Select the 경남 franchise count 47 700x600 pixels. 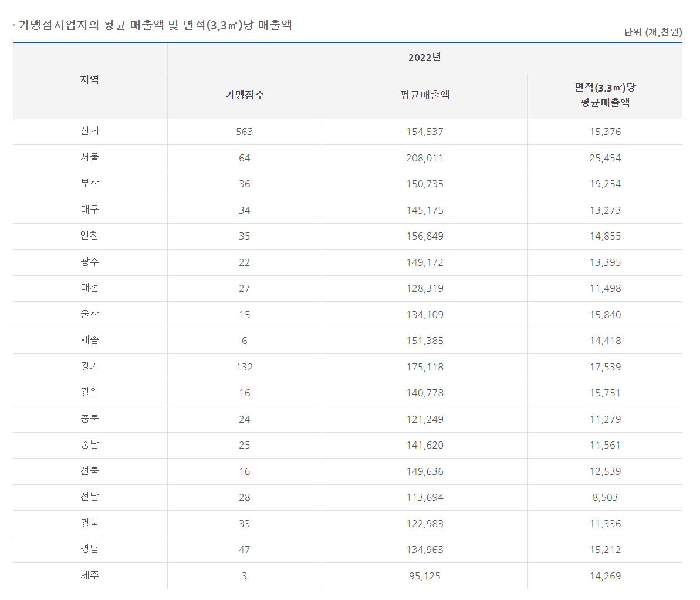(244, 550)
